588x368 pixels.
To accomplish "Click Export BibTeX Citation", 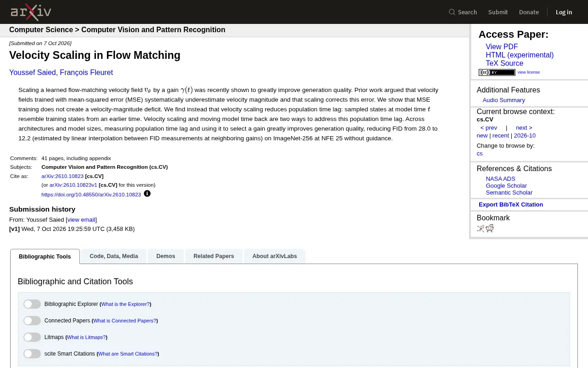I will click(511, 205).
